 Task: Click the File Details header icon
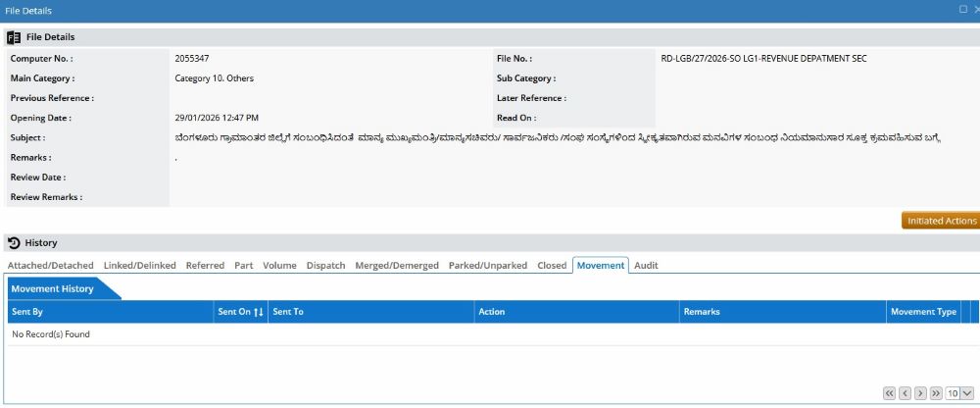point(14,37)
